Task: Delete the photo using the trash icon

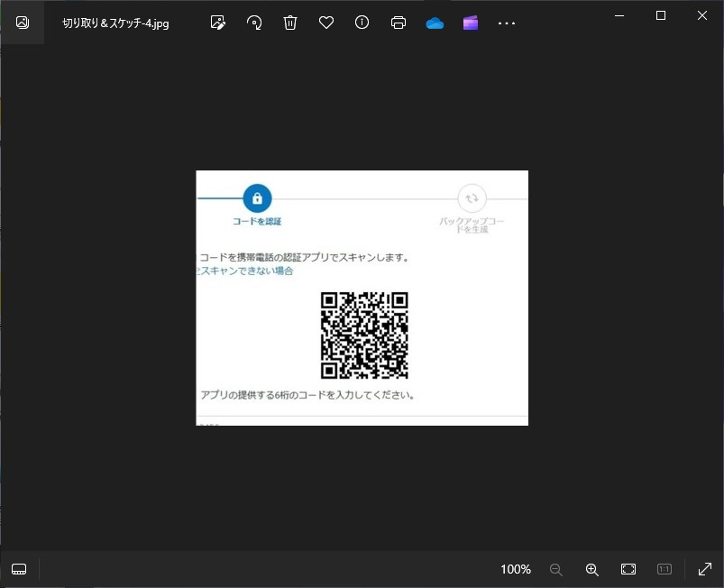Action: pos(290,23)
